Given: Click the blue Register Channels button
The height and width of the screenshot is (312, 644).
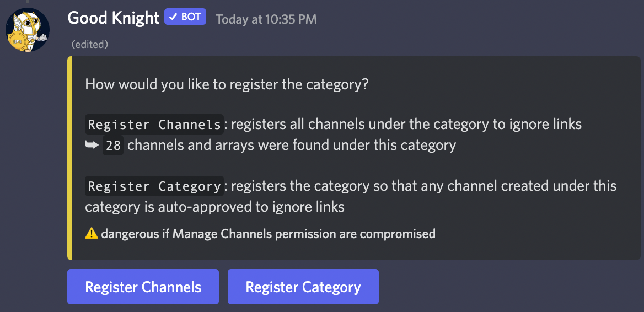Looking at the screenshot, I should coord(143,287).
